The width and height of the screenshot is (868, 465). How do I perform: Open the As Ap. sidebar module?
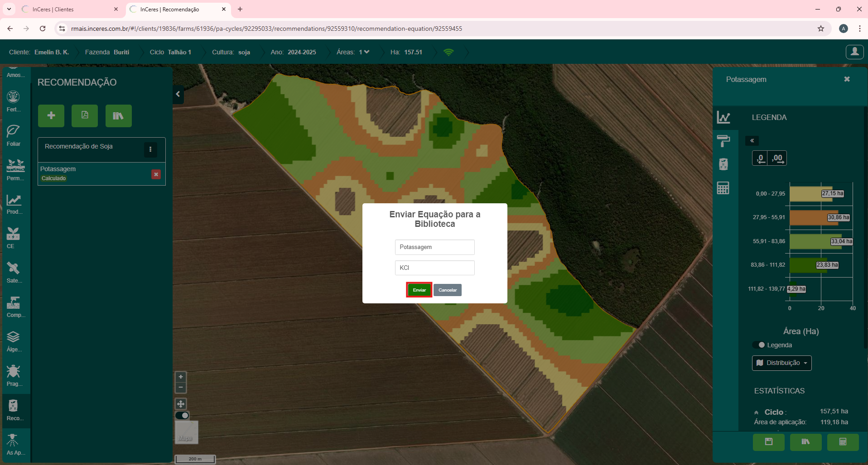(15, 445)
